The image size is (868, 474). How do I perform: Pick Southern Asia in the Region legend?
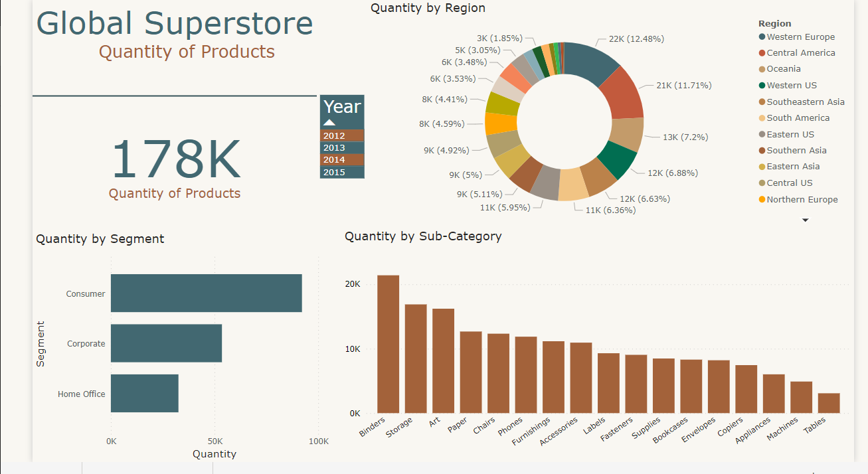792,150
